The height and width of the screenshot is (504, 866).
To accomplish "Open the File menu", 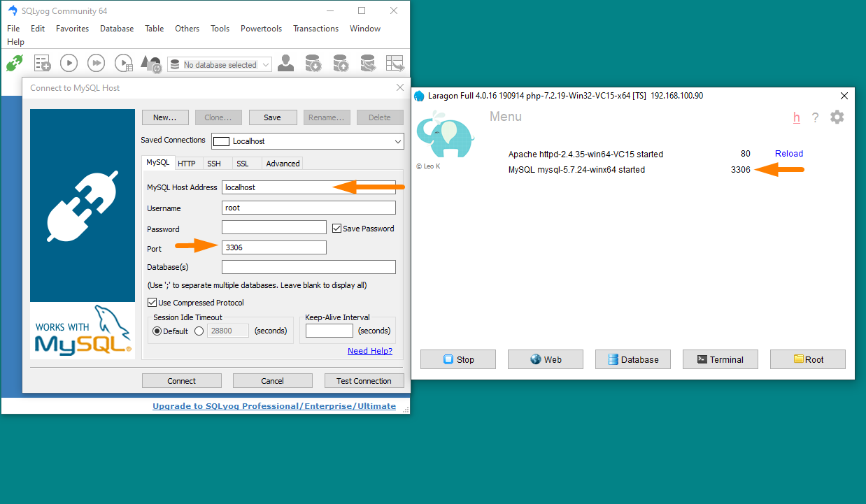I will (x=13, y=29).
